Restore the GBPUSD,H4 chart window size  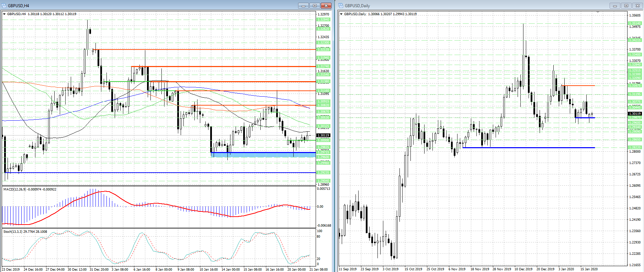(315, 6)
